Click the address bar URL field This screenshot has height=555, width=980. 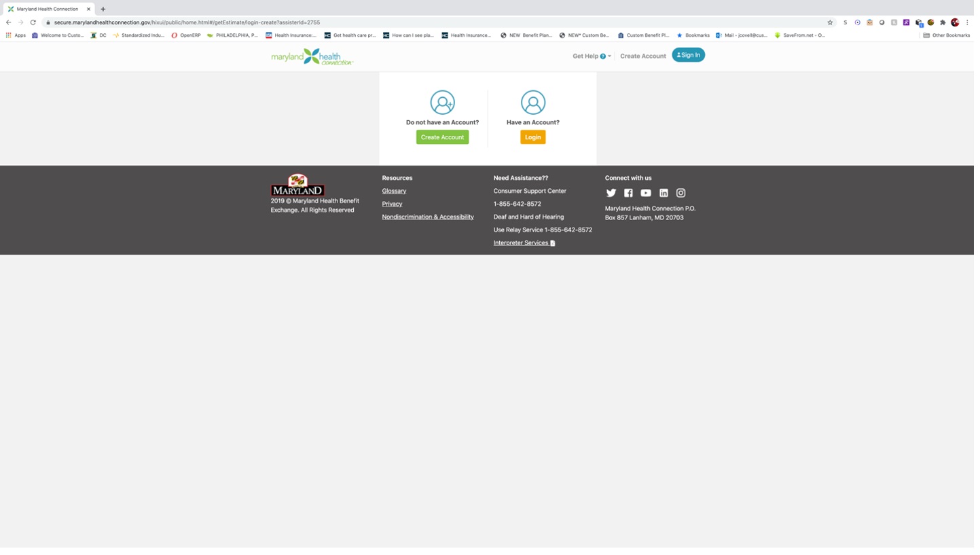pos(435,22)
